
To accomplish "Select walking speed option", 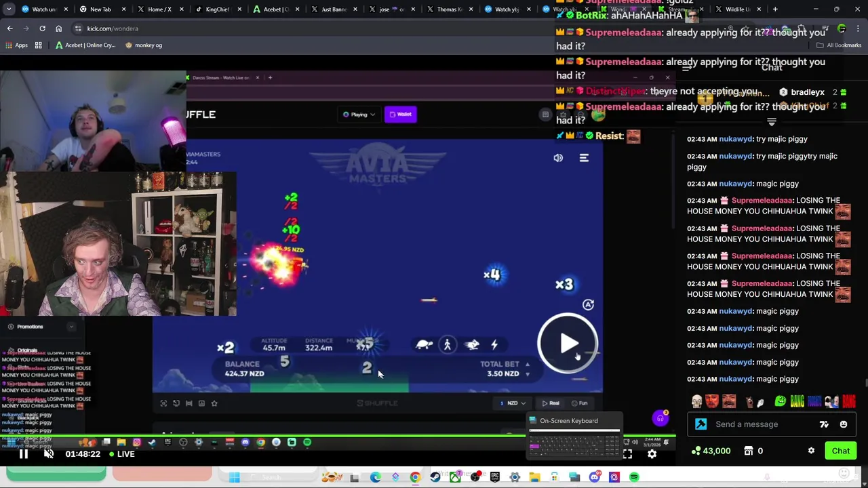I will [447, 345].
